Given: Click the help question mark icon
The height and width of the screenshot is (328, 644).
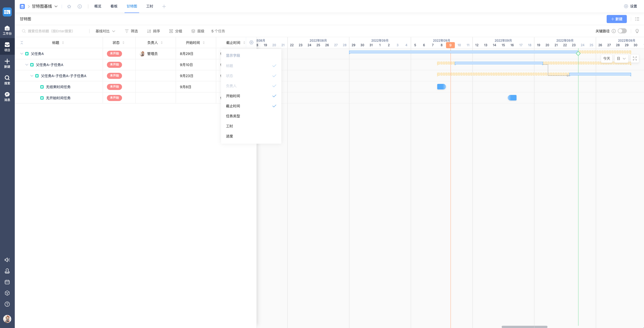Looking at the screenshot, I should 7,304.
